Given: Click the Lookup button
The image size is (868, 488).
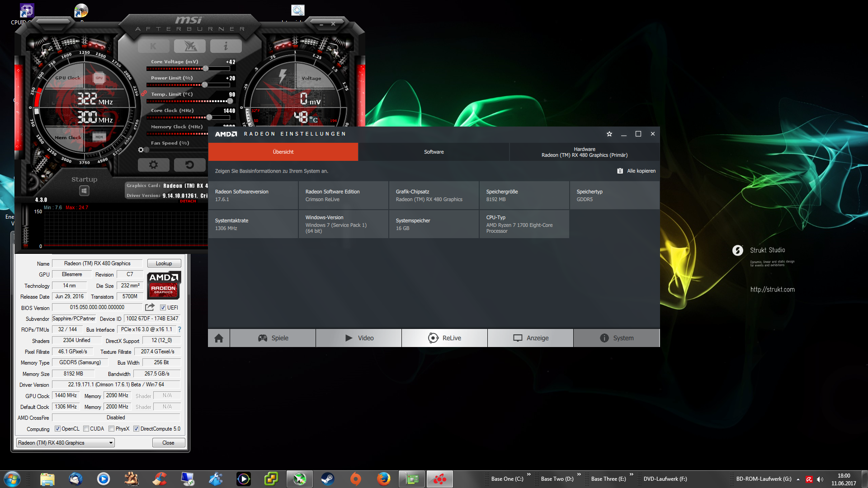Looking at the screenshot, I should [164, 263].
